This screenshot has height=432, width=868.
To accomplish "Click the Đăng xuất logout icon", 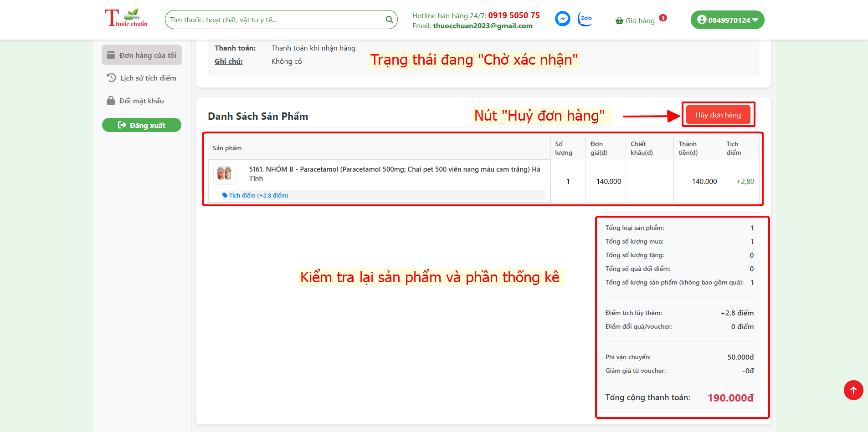I will (x=122, y=125).
